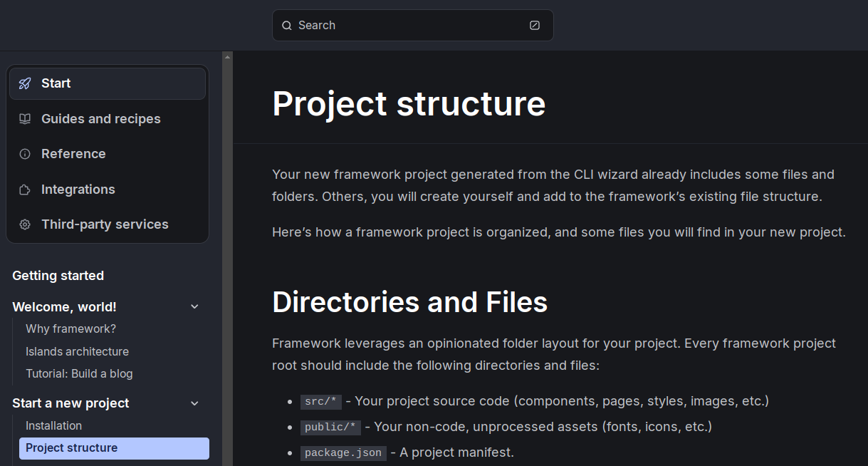
Task: Open the Islands architecture page
Action: click(77, 351)
